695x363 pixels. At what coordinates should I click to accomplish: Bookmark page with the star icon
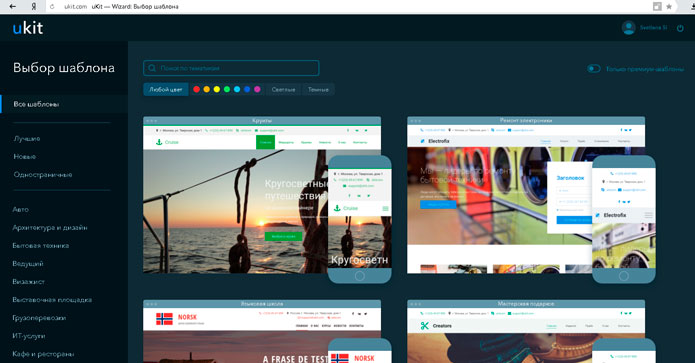[669, 6]
